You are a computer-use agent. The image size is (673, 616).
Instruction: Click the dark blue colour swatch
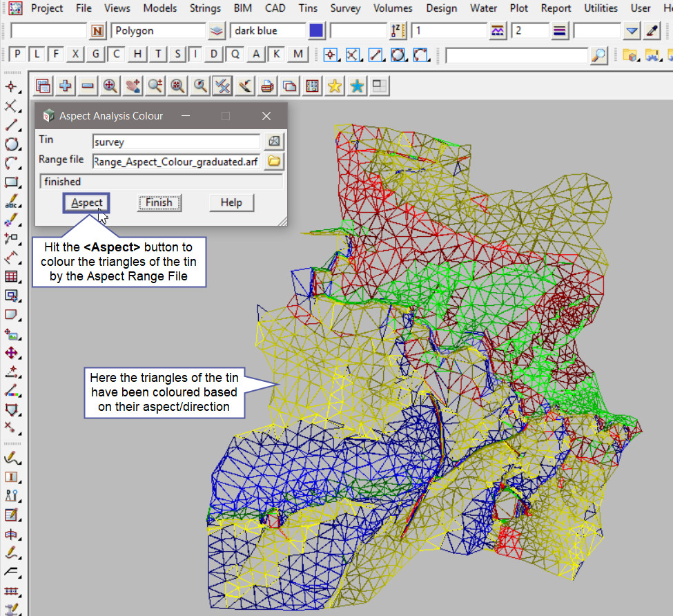tap(317, 31)
